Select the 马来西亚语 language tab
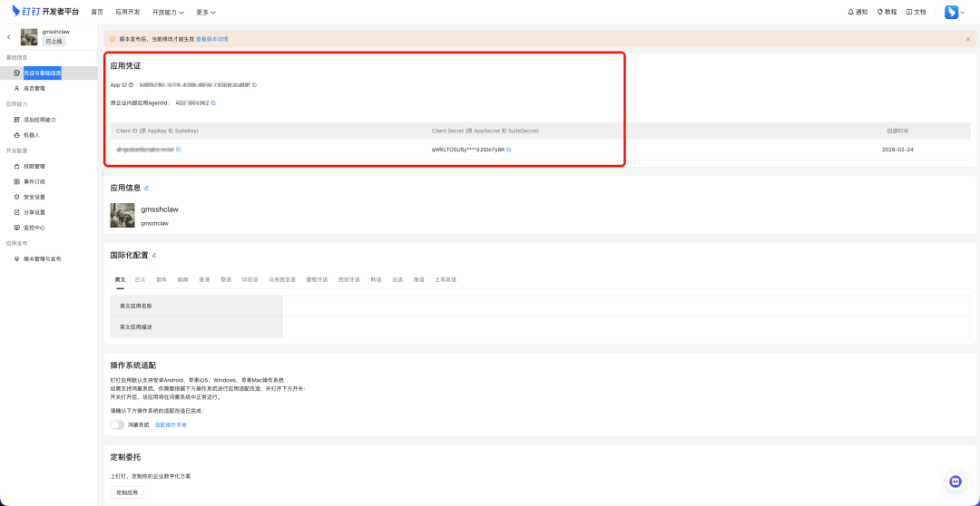This screenshot has width=980, height=506. pos(282,280)
